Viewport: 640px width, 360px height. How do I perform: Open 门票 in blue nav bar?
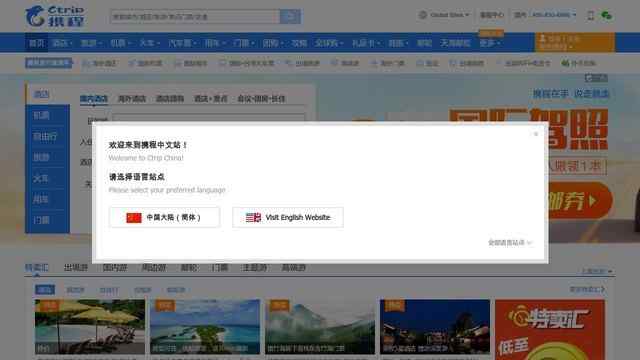click(244, 43)
